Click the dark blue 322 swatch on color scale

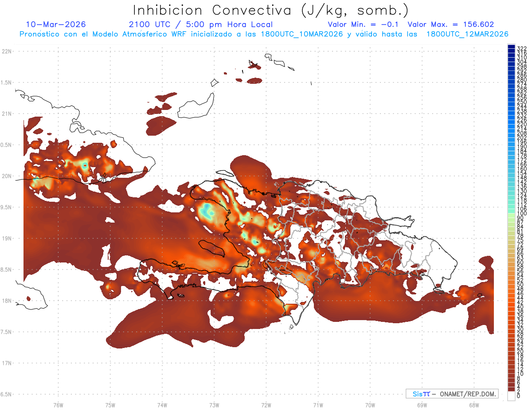(x=511, y=47)
